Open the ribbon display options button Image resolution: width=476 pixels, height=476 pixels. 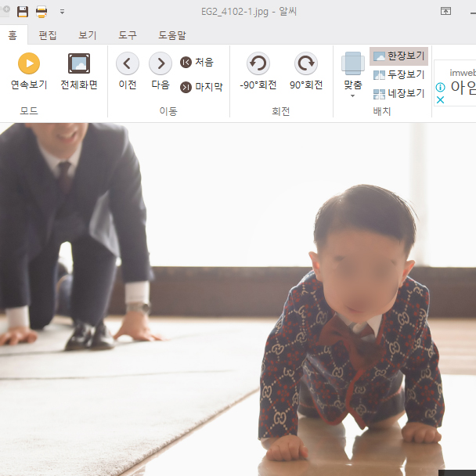[x=445, y=12]
